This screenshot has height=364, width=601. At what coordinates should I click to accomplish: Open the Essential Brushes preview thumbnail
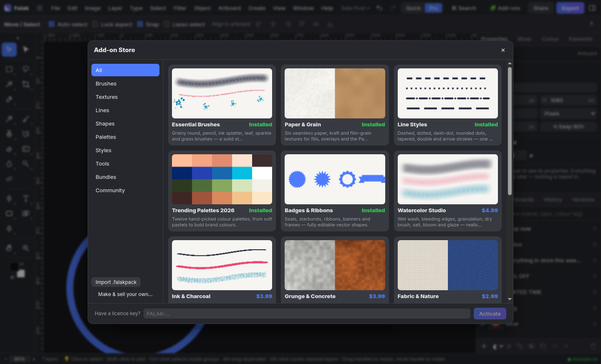click(222, 93)
